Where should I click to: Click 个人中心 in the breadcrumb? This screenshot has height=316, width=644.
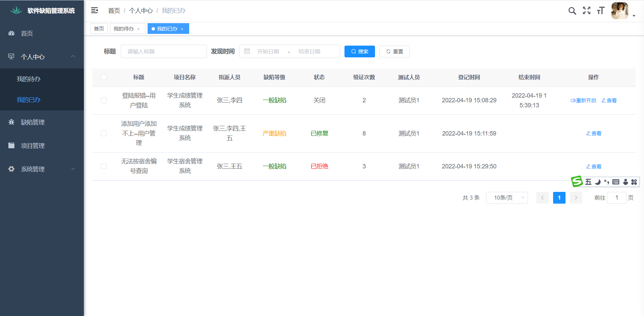pos(141,11)
